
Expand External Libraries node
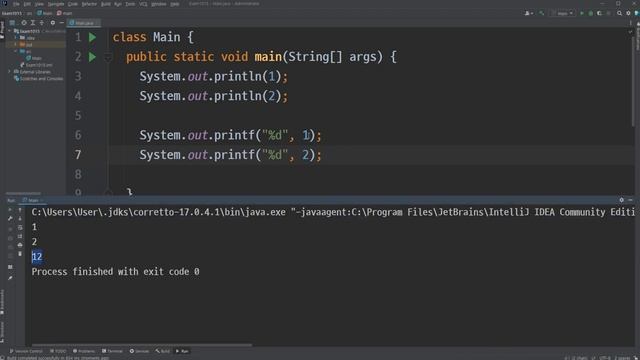point(10,72)
